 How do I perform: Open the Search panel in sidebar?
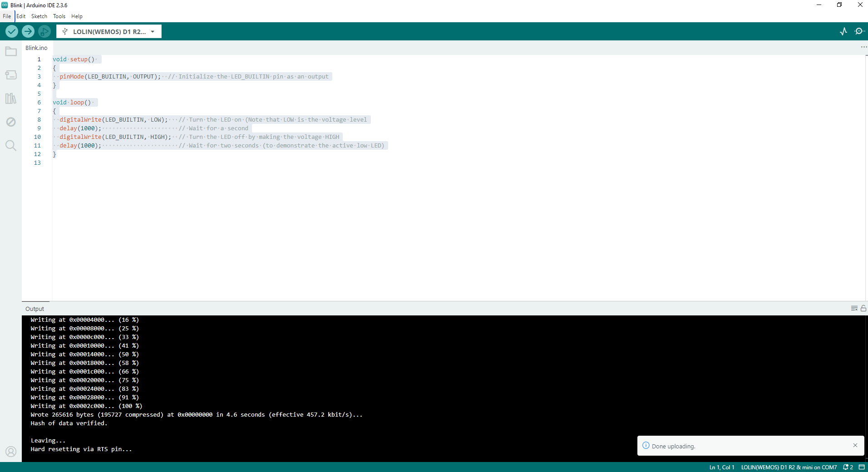(11, 146)
